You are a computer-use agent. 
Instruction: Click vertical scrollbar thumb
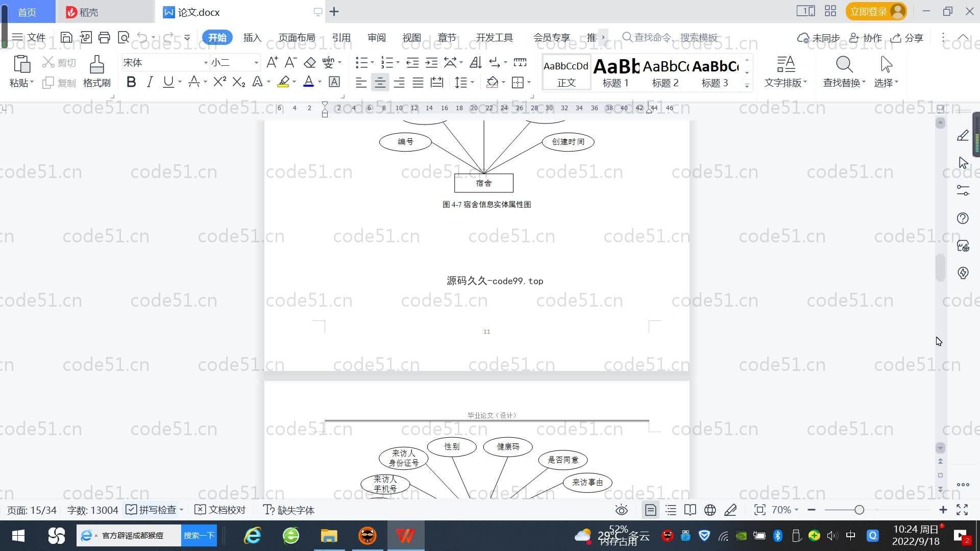click(940, 267)
